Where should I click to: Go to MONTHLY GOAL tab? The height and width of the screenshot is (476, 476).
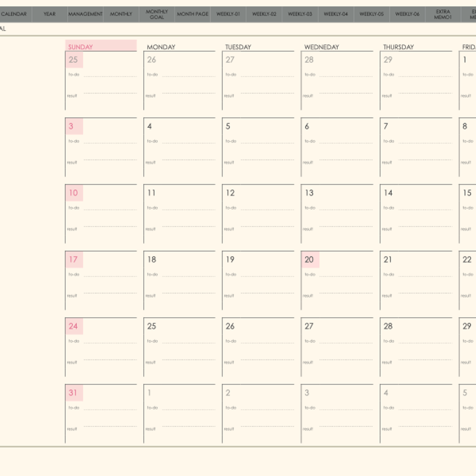(x=157, y=14)
